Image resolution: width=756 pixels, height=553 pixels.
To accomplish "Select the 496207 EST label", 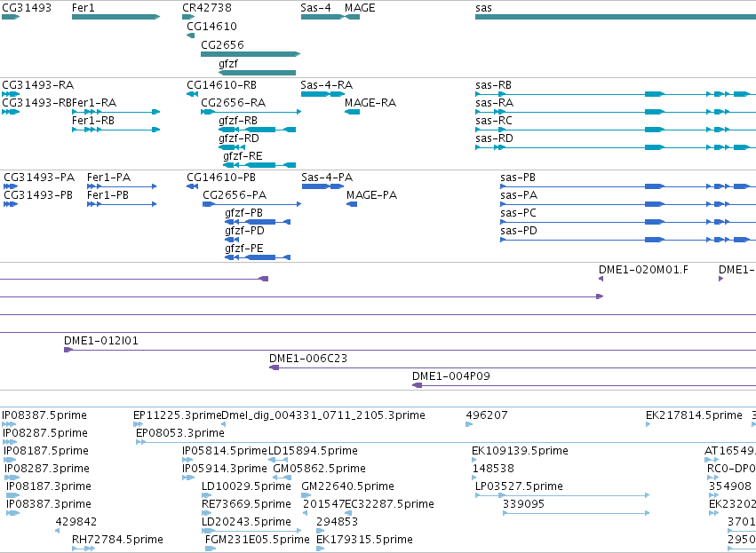I will coord(487,415).
